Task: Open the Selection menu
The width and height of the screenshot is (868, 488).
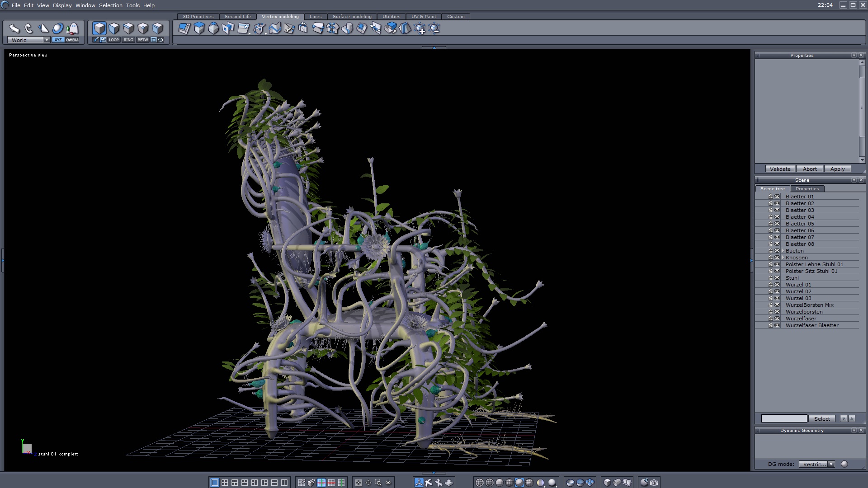Action: (110, 5)
